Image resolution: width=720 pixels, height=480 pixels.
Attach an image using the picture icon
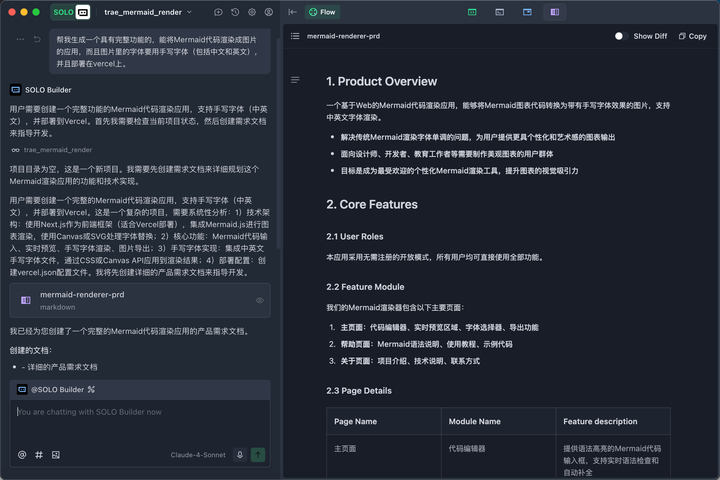tap(56, 454)
